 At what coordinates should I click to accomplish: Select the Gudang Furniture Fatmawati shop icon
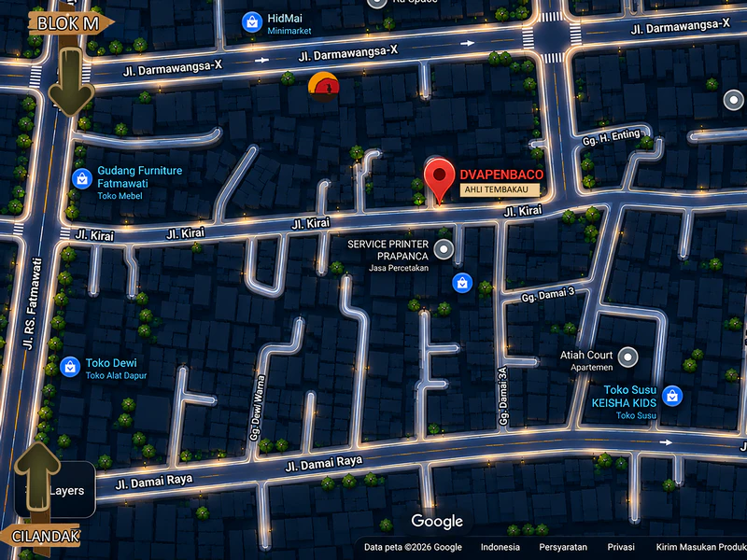point(82,179)
